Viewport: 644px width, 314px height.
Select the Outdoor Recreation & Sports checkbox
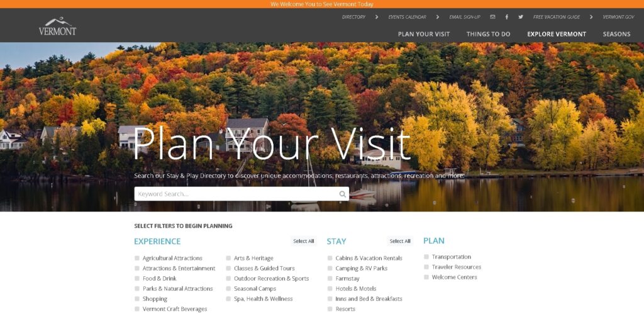click(228, 278)
